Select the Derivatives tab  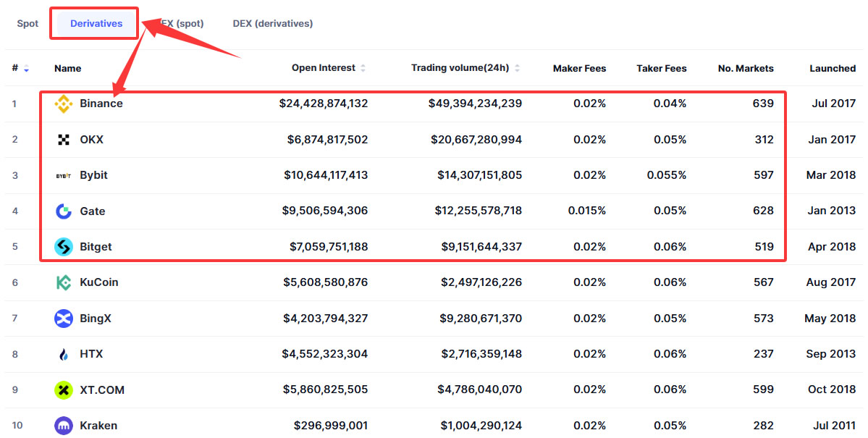click(96, 24)
